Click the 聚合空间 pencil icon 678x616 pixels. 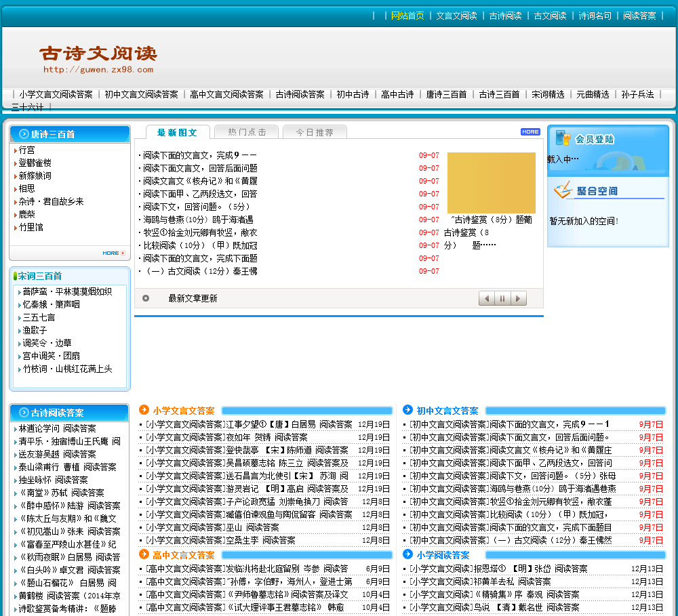(563, 190)
